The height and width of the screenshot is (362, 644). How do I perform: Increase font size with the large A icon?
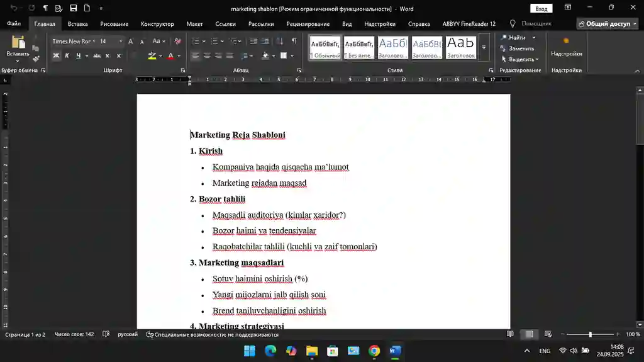131,41
